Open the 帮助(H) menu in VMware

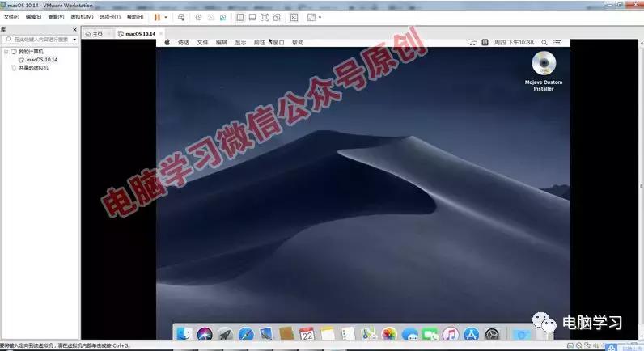point(135,17)
